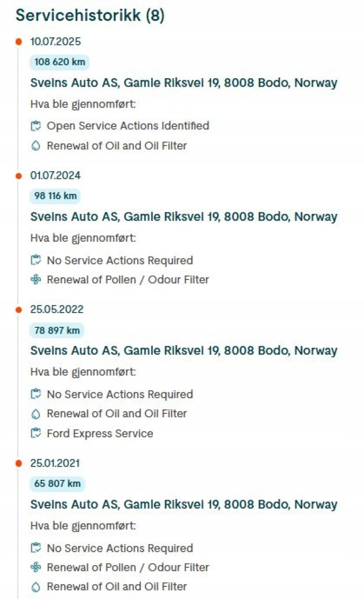Click fan icon in the 98 116 km entry
The image size is (364, 599).
(x=36, y=280)
